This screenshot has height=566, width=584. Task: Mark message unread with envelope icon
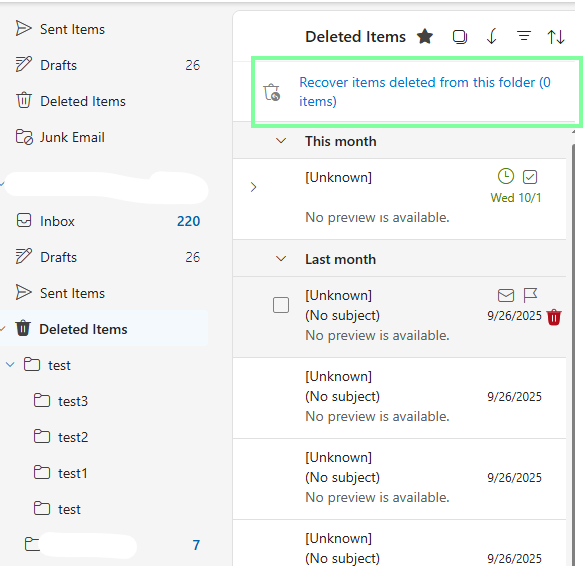(x=505, y=296)
